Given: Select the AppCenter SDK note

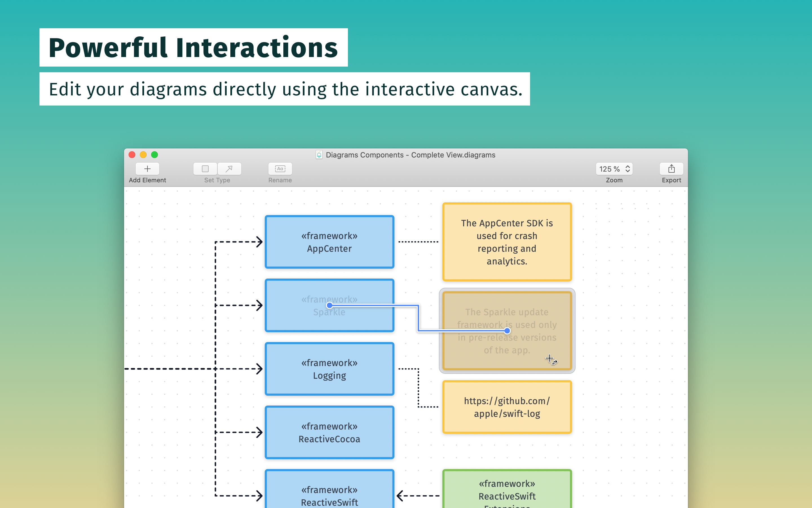Looking at the screenshot, I should point(507,242).
